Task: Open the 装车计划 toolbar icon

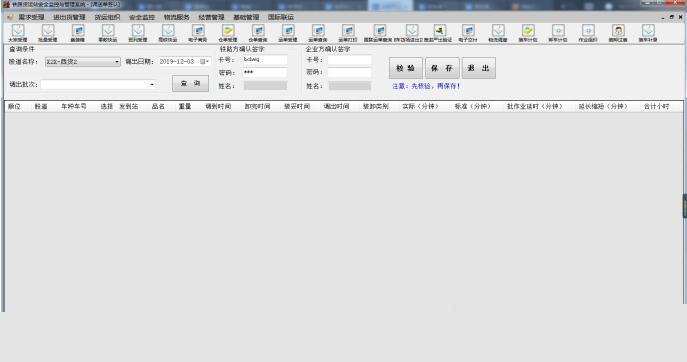Action: (x=528, y=33)
